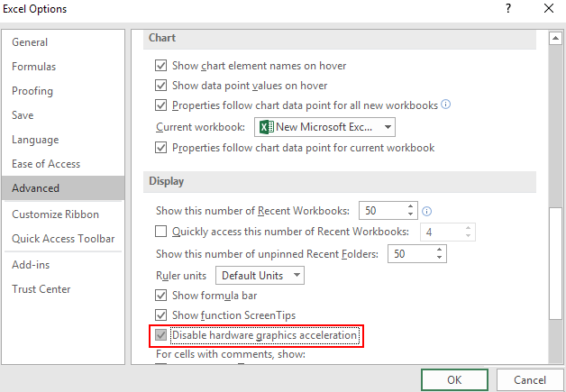Screen dimensions: 566x392
Task: Expand the Ruler units dropdown
Action: point(297,275)
